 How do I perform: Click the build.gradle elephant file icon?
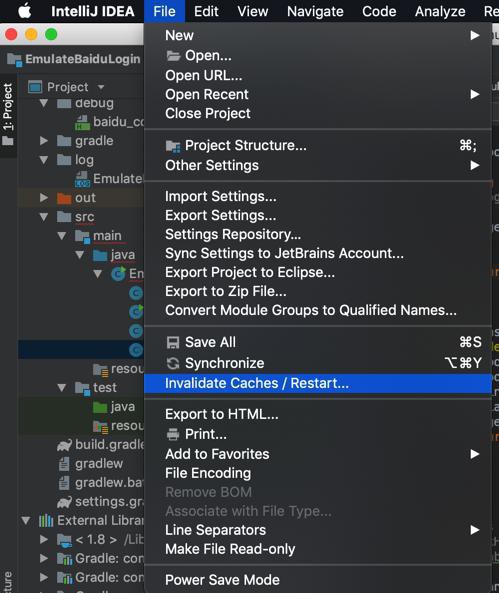64,445
